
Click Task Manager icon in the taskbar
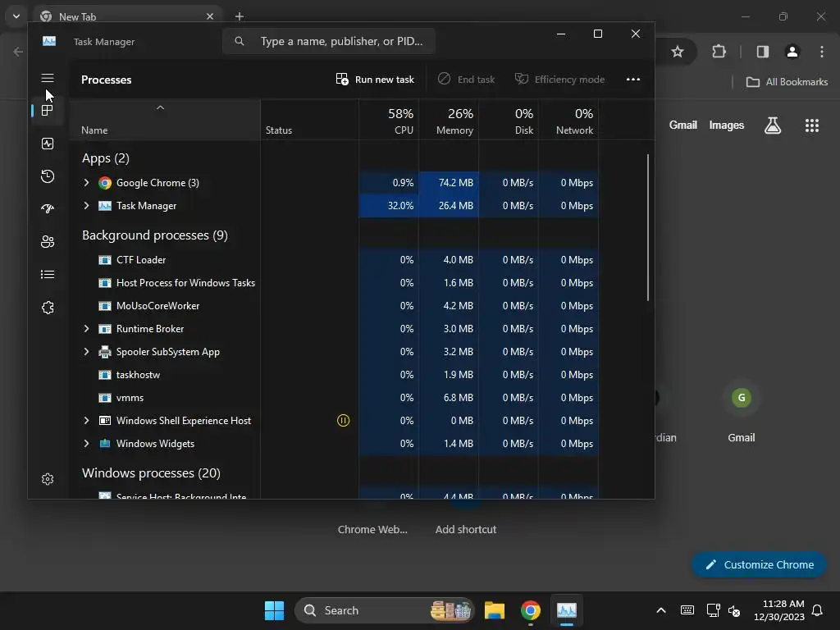click(x=566, y=610)
